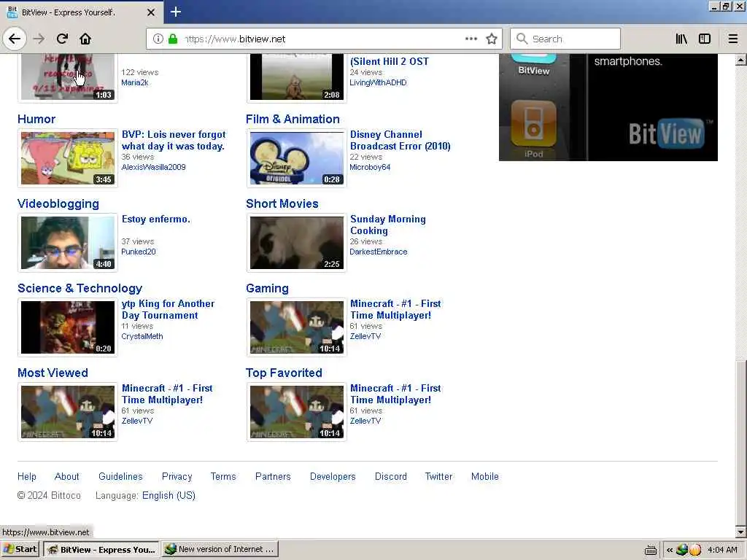Open the Firefox hamburger menu
Viewport: 747px width, 560px height.
(733, 39)
